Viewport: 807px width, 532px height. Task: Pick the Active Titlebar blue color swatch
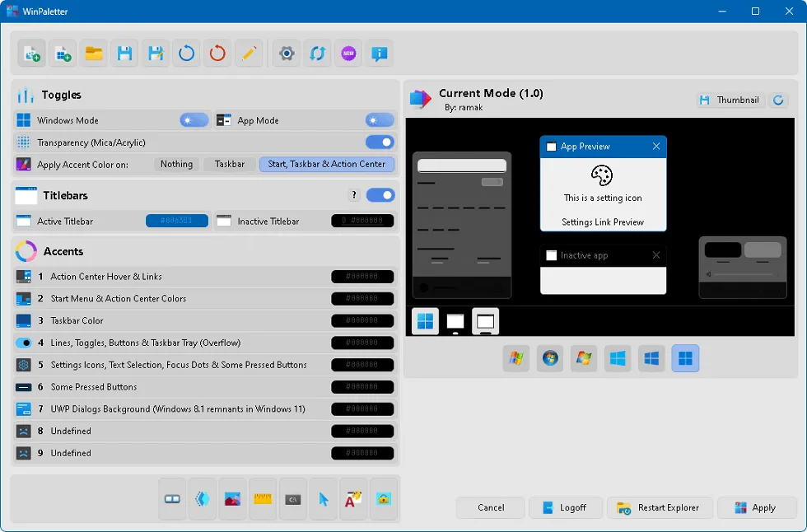coord(177,221)
